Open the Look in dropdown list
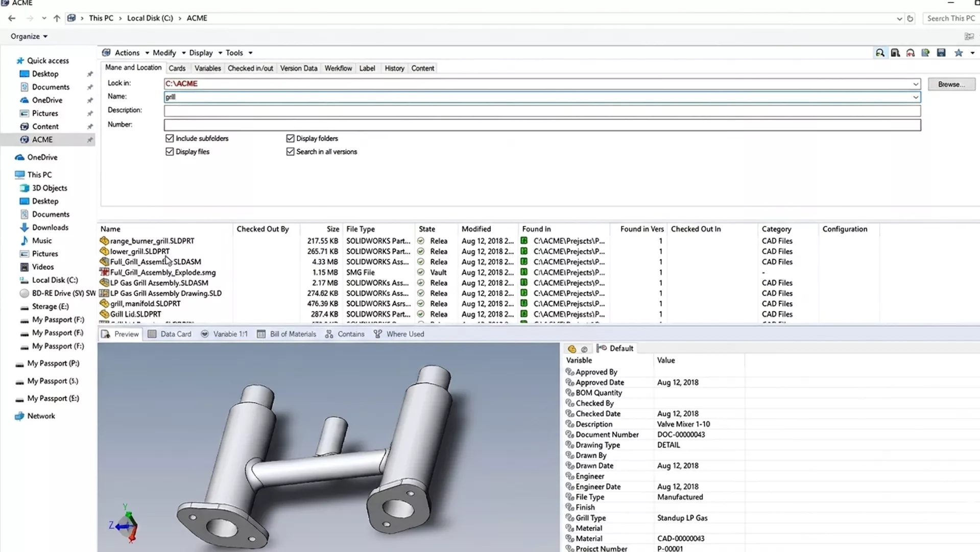The height and width of the screenshot is (552, 980). [915, 83]
